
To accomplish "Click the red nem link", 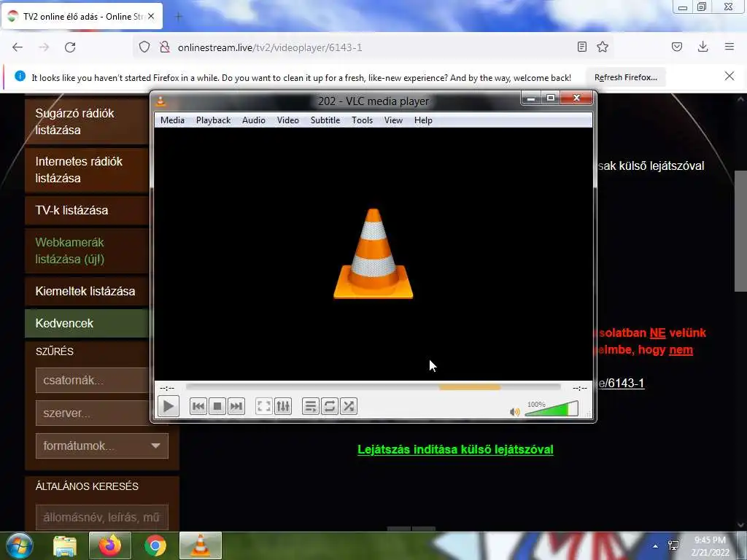I will [681, 350].
